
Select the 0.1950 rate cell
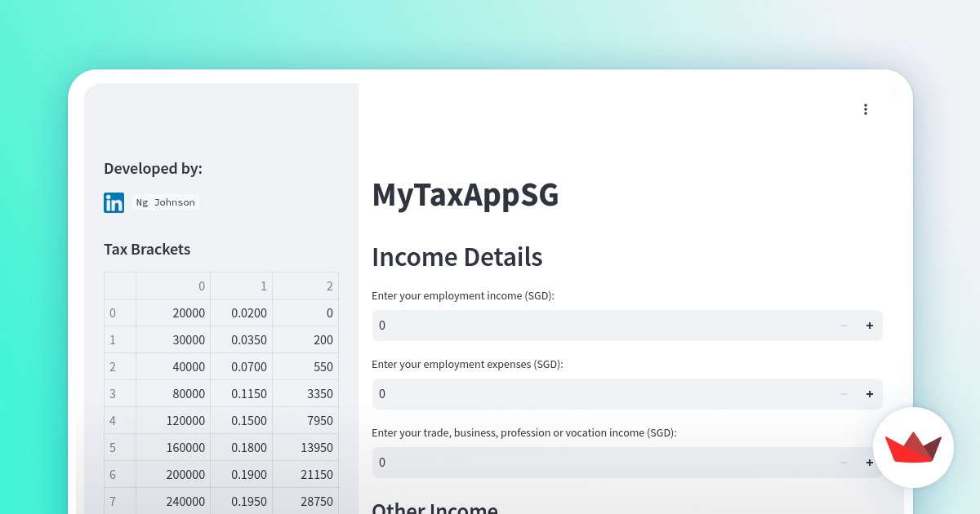[242, 501]
